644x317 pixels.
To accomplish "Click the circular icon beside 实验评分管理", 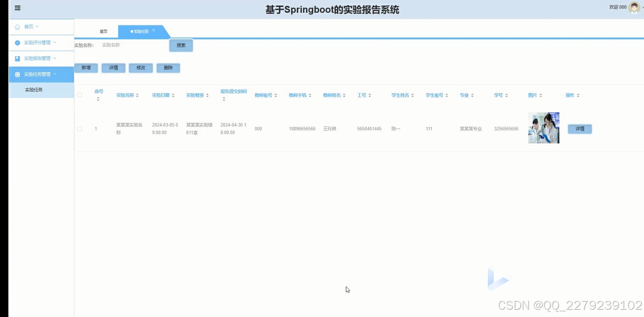I will click(17, 42).
